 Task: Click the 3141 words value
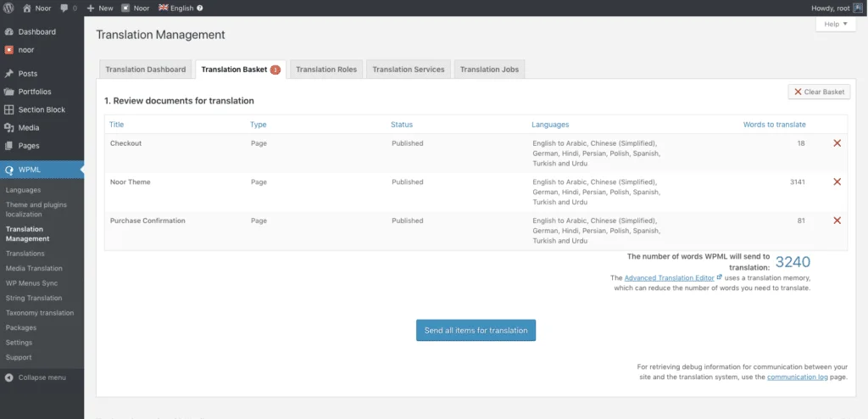point(798,182)
